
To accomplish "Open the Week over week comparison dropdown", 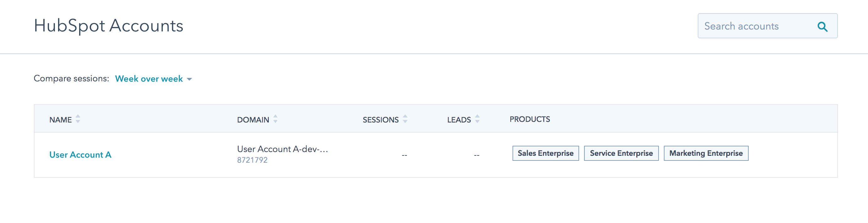I will 153,79.
